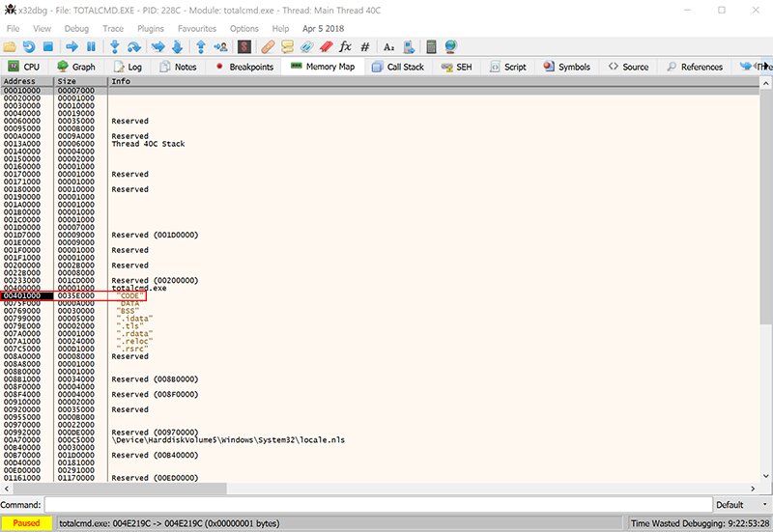Open the Options menu
The image size is (773, 532).
tap(244, 29)
